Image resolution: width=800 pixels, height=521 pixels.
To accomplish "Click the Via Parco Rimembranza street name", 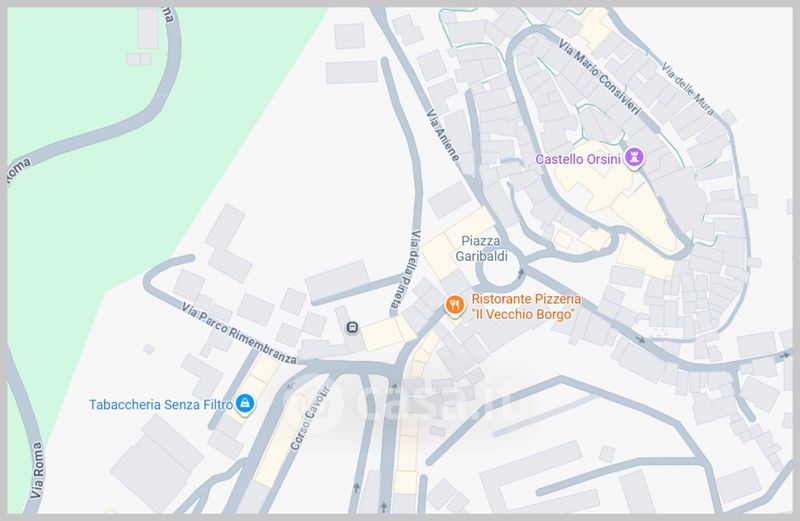I will tap(239, 333).
